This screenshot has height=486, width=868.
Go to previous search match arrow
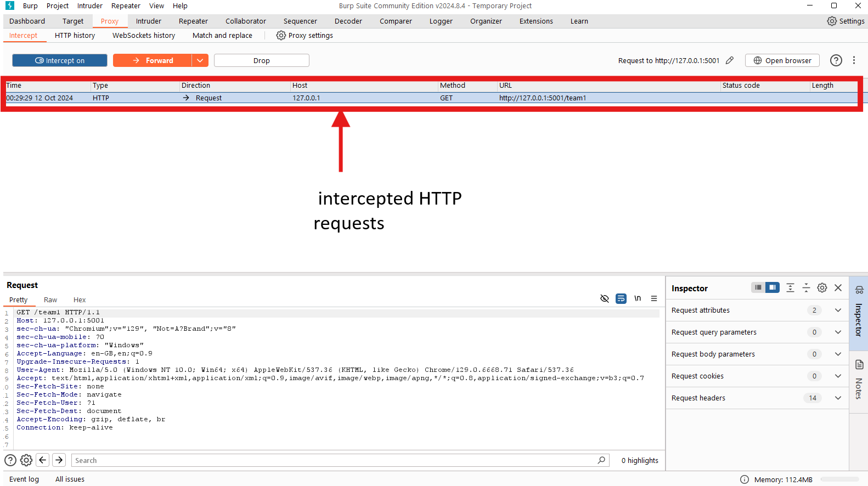[43, 460]
